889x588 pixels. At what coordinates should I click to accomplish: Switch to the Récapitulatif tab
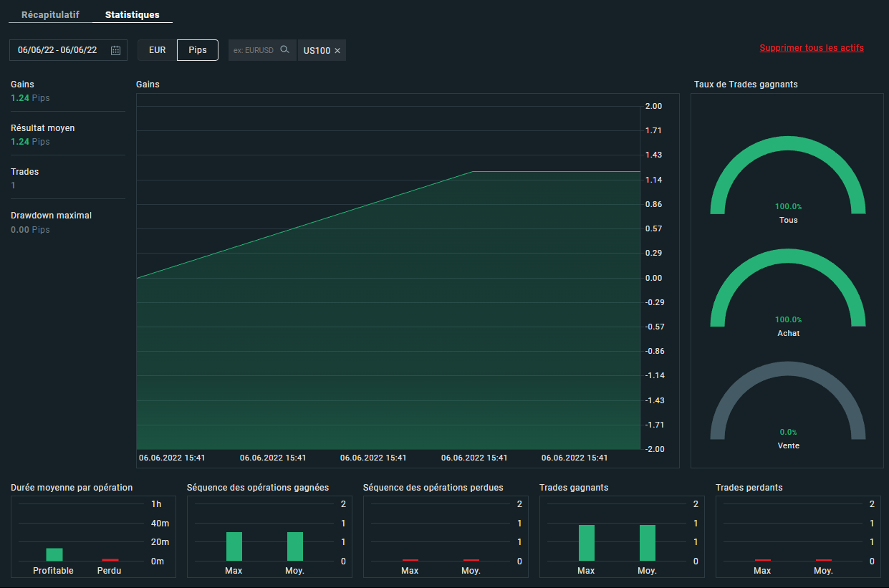click(x=50, y=14)
